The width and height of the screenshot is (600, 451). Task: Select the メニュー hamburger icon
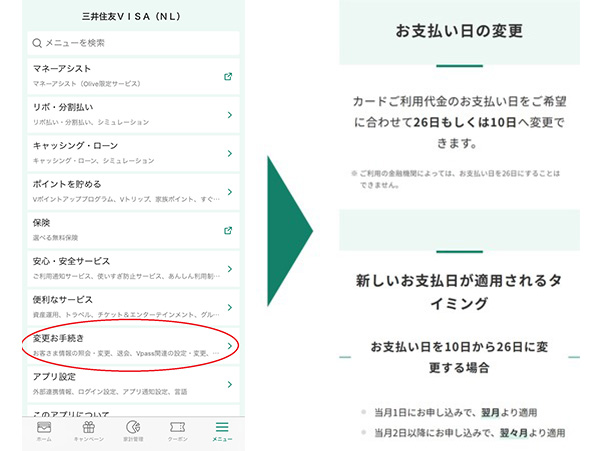point(222,427)
